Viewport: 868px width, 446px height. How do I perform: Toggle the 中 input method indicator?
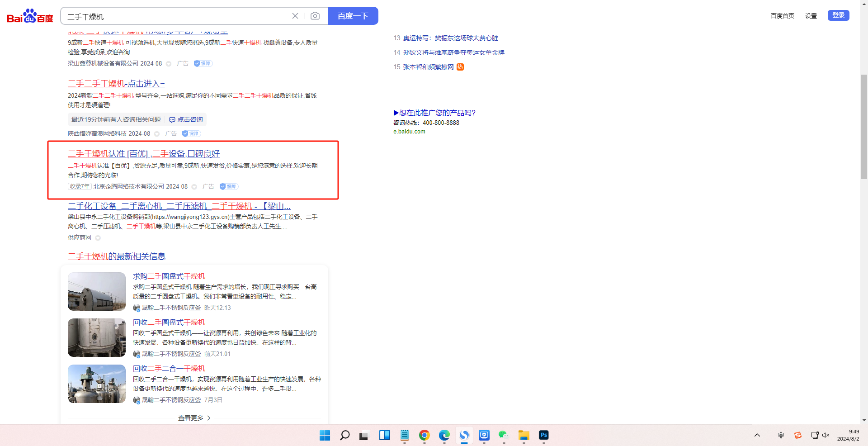click(781, 435)
